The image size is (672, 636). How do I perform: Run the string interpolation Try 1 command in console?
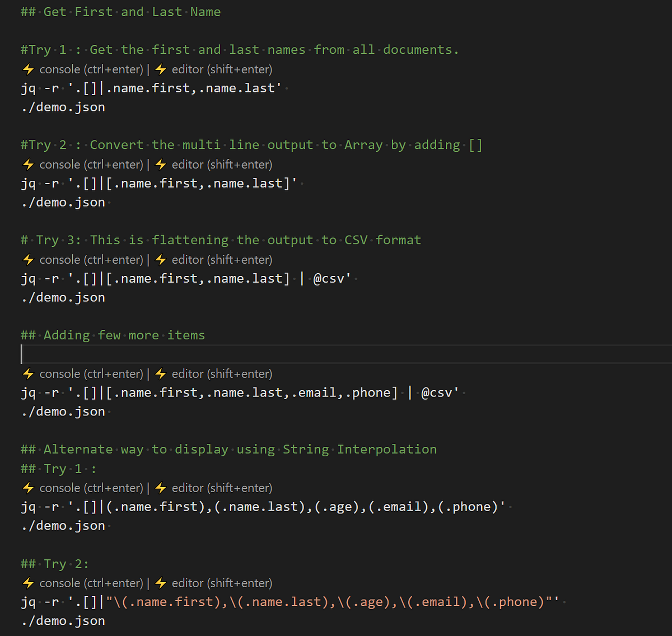click(83, 488)
